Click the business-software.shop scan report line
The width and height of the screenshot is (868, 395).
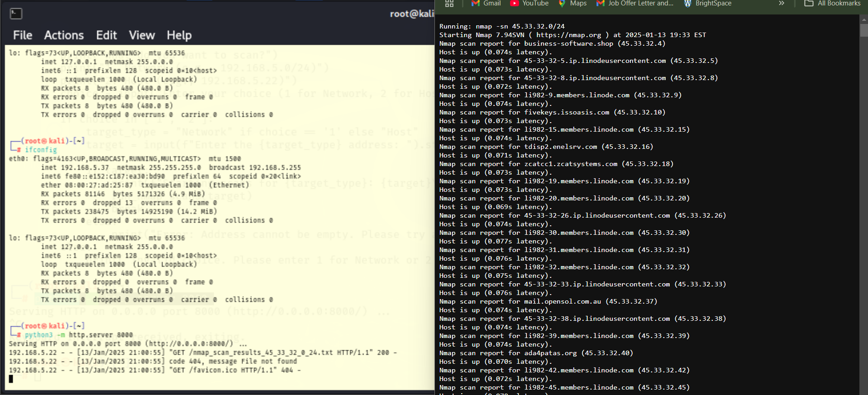(x=552, y=43)
